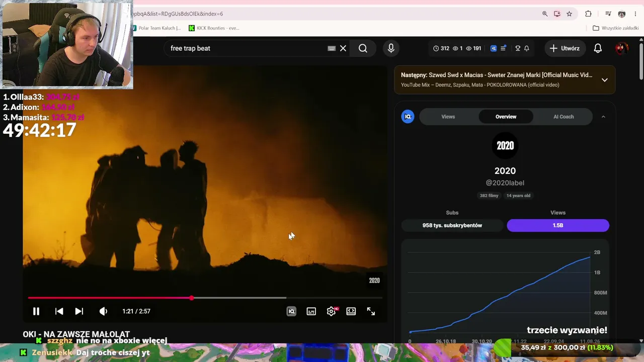Open the 2020 channel avatar
Screen dimensions: 644x362
pyautogui.click(x=505, y=146)
